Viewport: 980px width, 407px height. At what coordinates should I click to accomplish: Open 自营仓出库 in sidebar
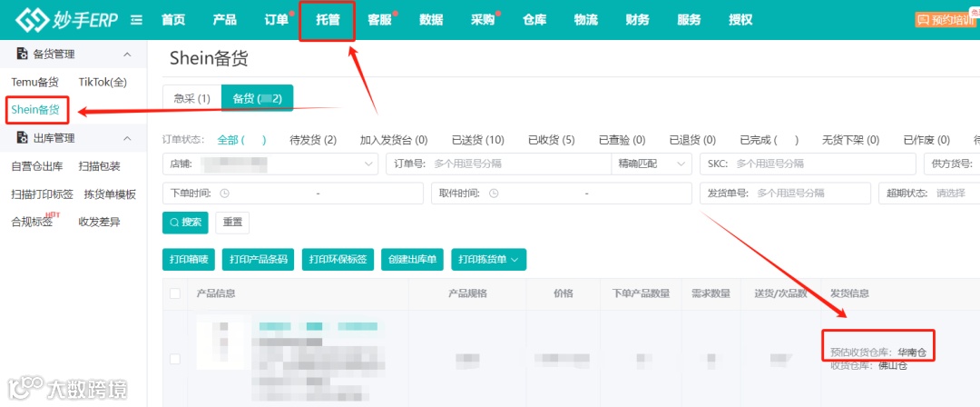coord(37,166)
